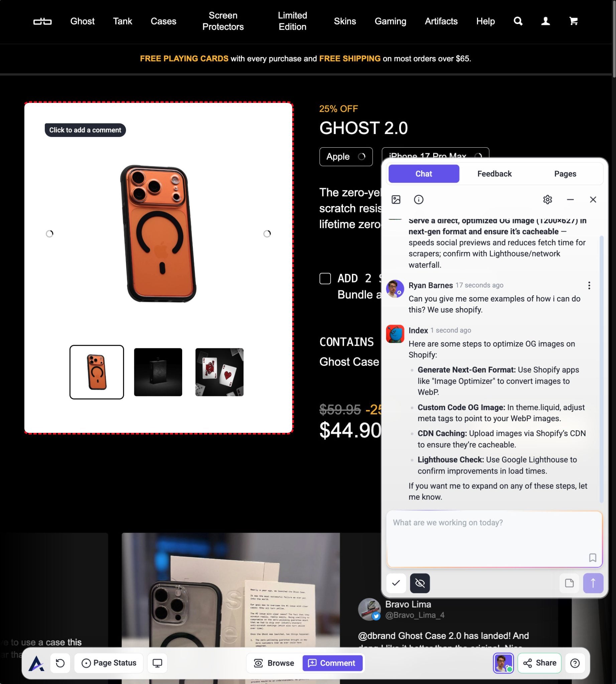
Task: Click the search magnifier in navigation
Action: click(x=518, y=21)
